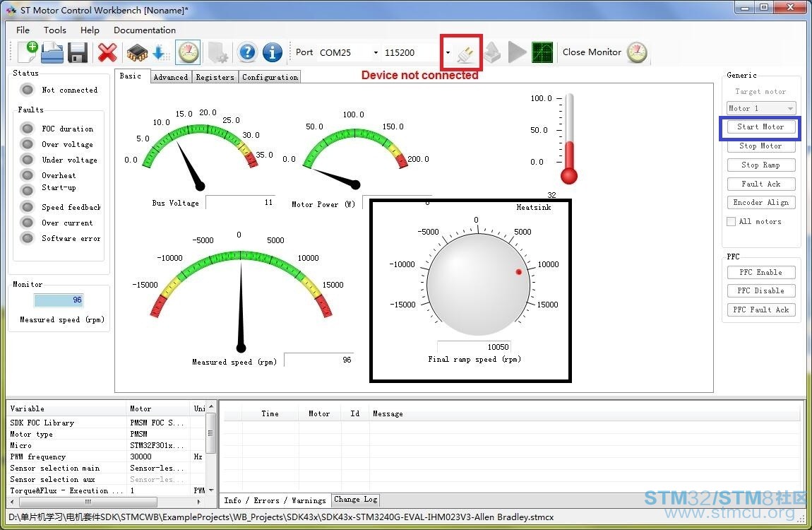The width and height of the screenshot is (812, 530).
Task: Click the PFC Enable button
Action: click(x=760, y=272)
